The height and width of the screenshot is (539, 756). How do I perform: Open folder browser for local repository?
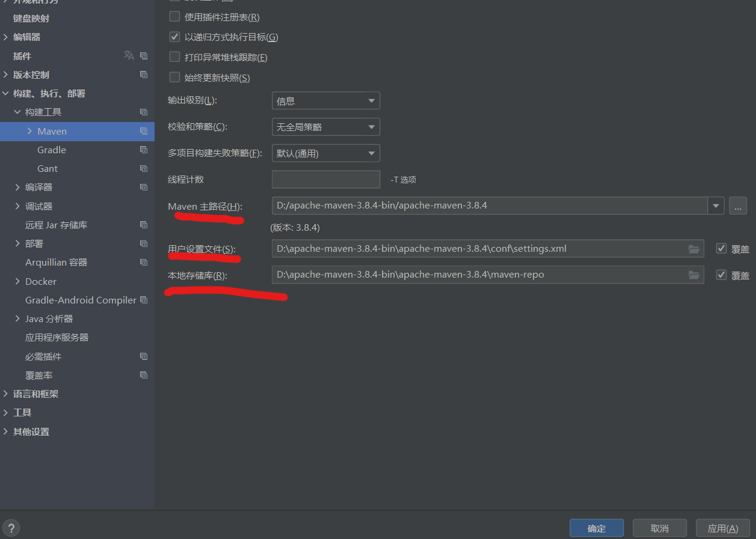(694, 275)
